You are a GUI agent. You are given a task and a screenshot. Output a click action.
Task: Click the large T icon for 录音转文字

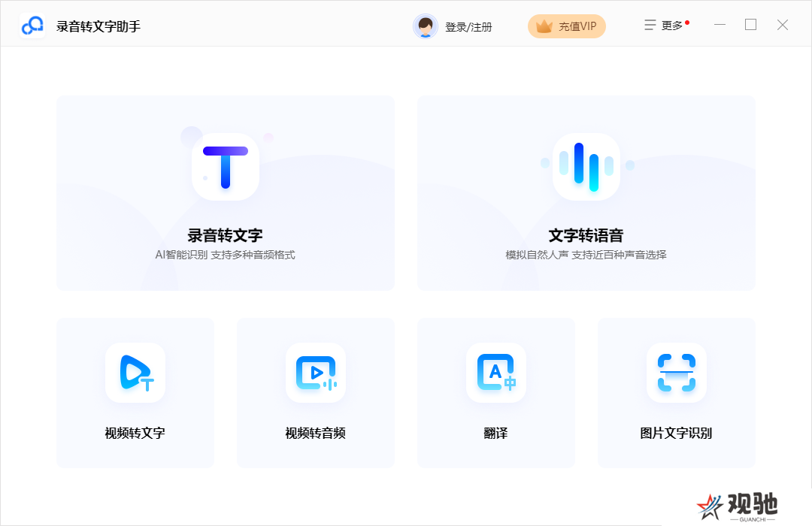226,167
